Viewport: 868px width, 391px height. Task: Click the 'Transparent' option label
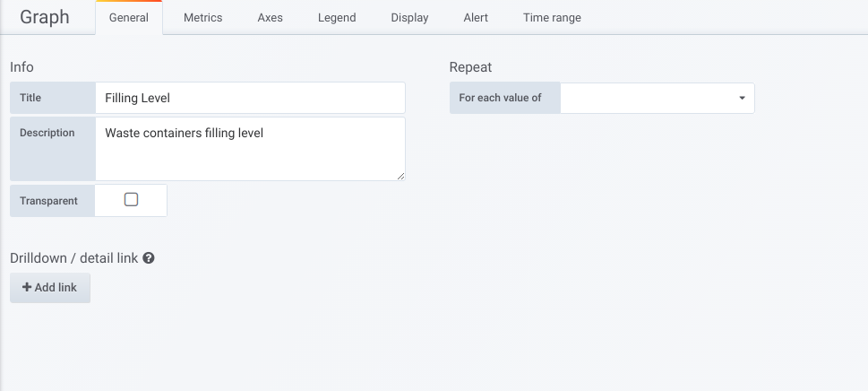[x=49, y=201]
